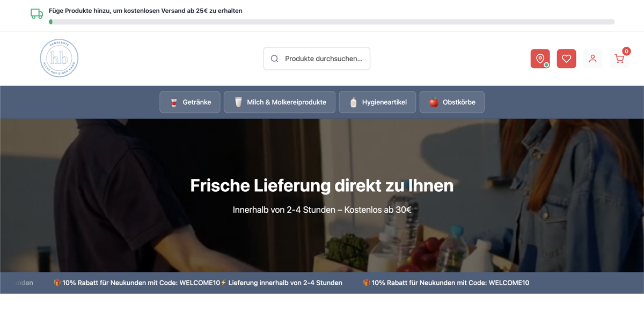Screen dimensions: 644x310
Task: Click the 'Innerhalb von 2-4 Stunden' subtitle
Action: (x=322, y=210)
